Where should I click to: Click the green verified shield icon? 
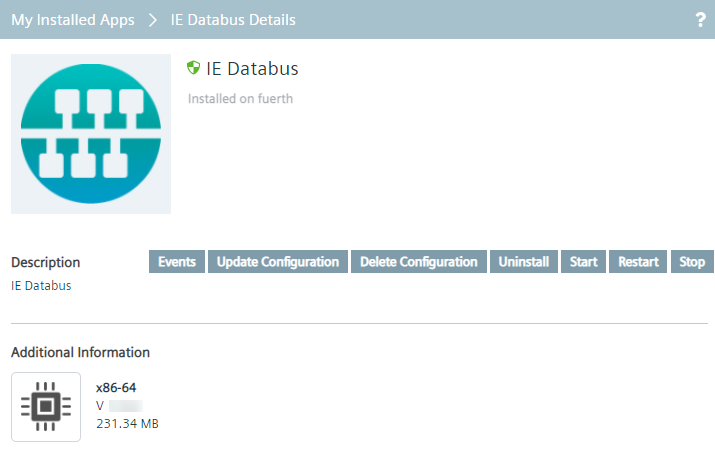[194, 68]
